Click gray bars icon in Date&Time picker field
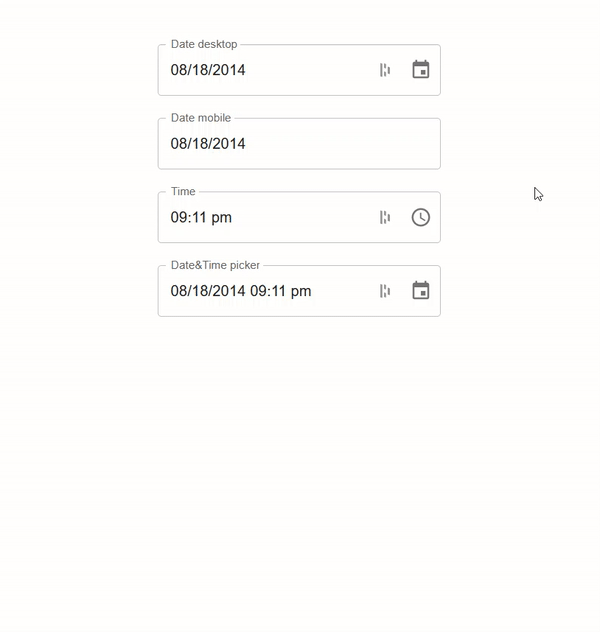This screenshot has width=600, height=632. point(385,291)
